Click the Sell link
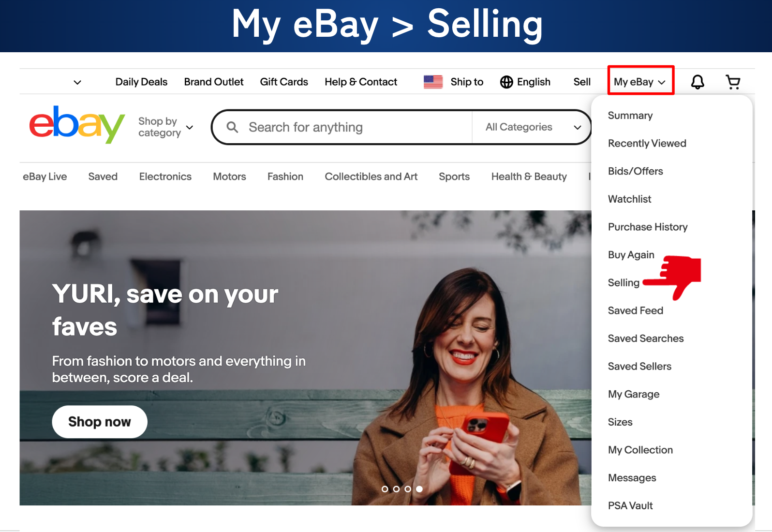This screenshot has height=532, width=772. click(582, 82)
